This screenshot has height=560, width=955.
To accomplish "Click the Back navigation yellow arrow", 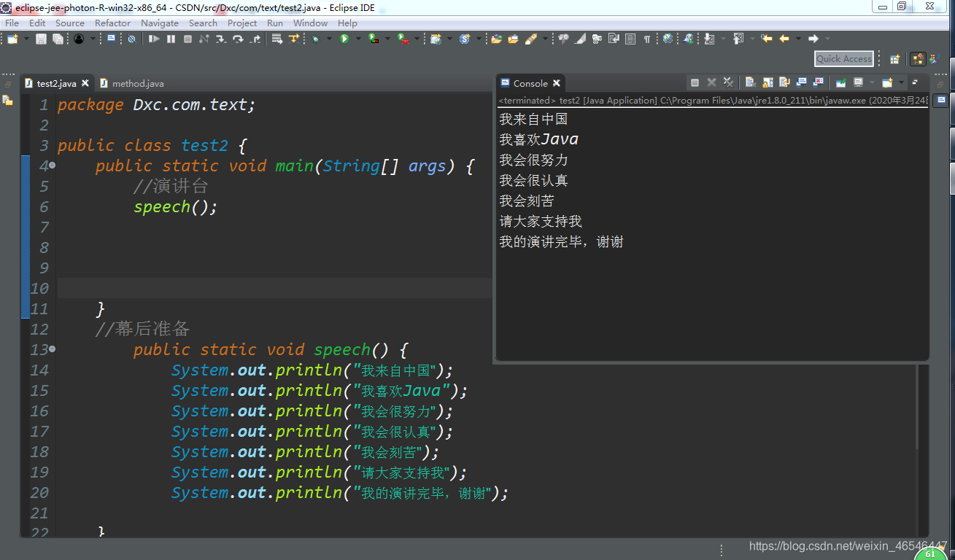I will pyautogui.click(x=784, y=39).
